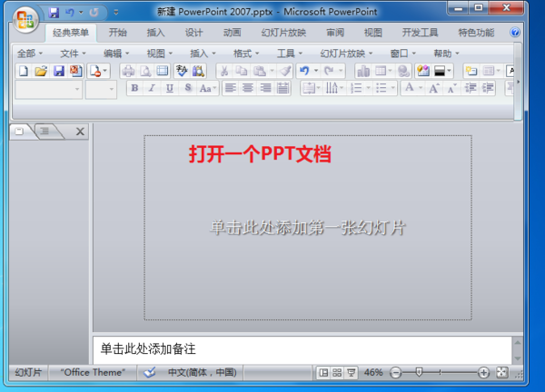Click zoom out minus button
Viewport: 545px width, 392px height.
click(395, 373)
